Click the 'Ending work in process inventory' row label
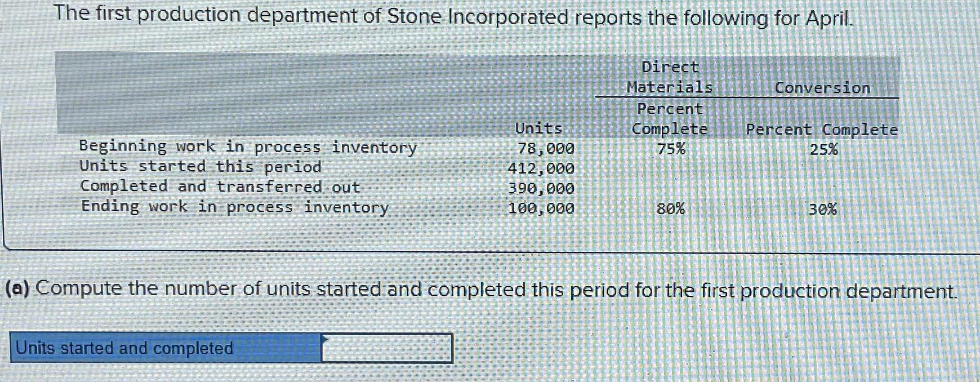 234,207
